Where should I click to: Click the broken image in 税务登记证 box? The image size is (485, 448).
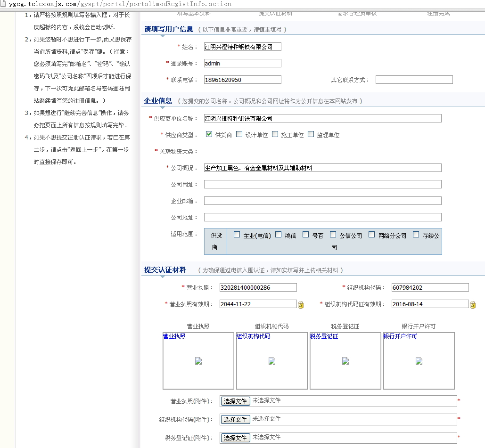point(345,361)
